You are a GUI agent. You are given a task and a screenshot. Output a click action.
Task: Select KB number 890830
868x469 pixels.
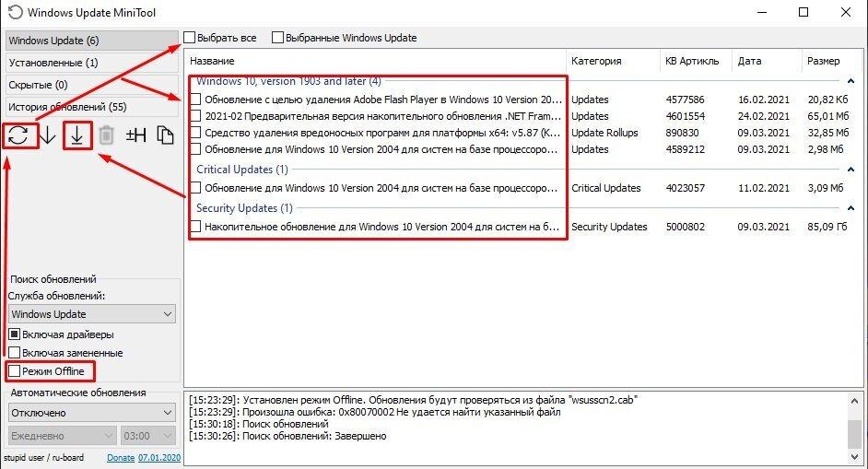point(682,133)
